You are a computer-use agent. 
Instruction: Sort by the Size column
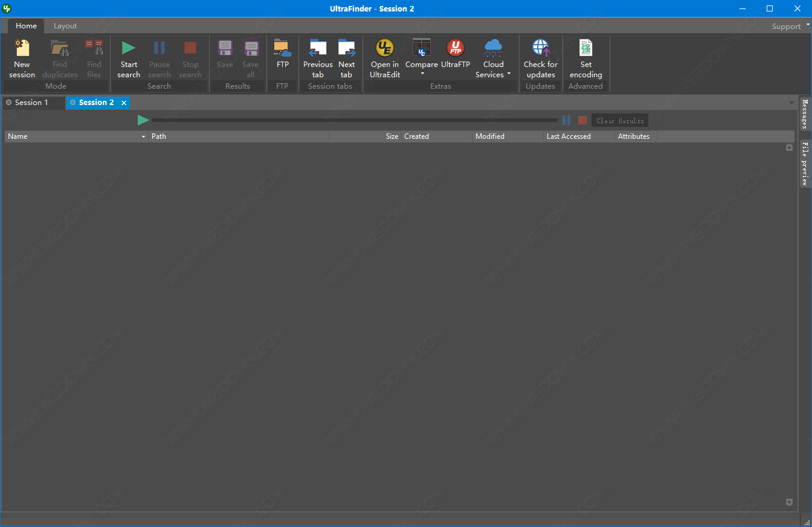(x=366, y=136)
